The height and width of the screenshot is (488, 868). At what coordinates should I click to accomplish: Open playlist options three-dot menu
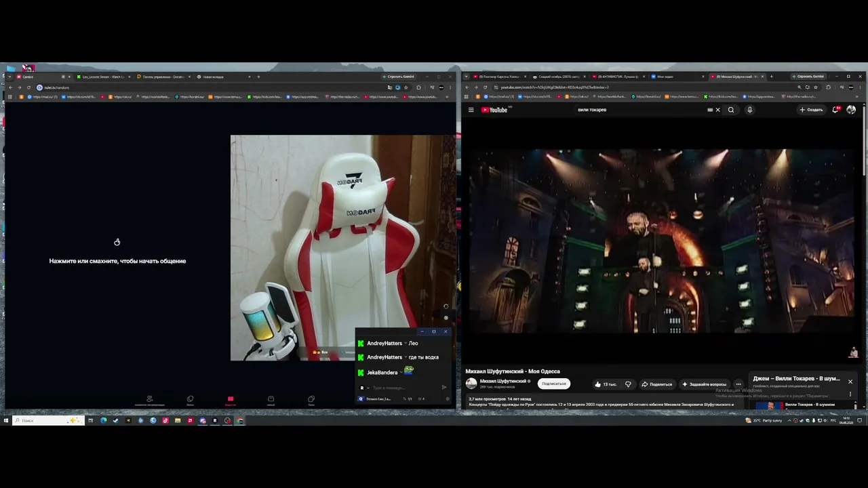tap(850, 394)
